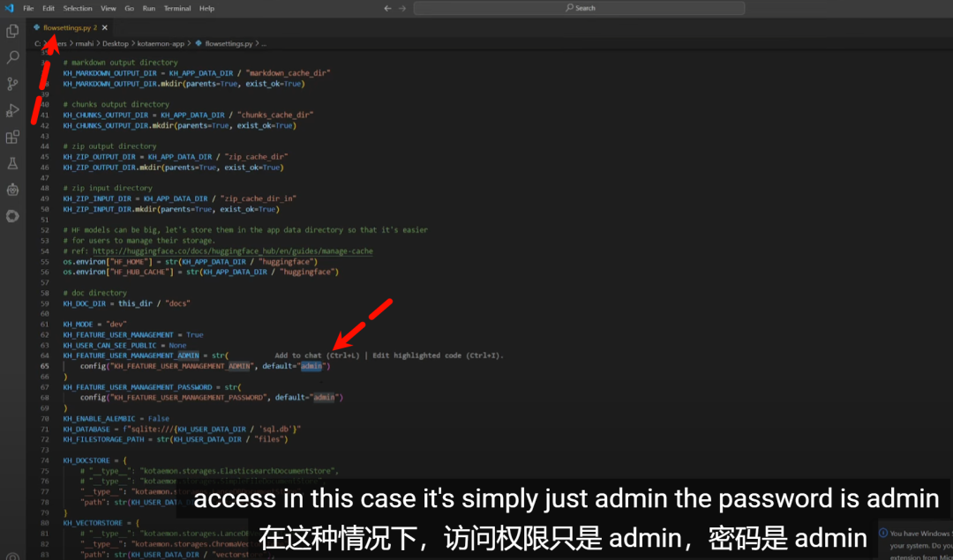Open the Testing flask icon view
This screenshot has width=953, height=560.
click(12, 164)
